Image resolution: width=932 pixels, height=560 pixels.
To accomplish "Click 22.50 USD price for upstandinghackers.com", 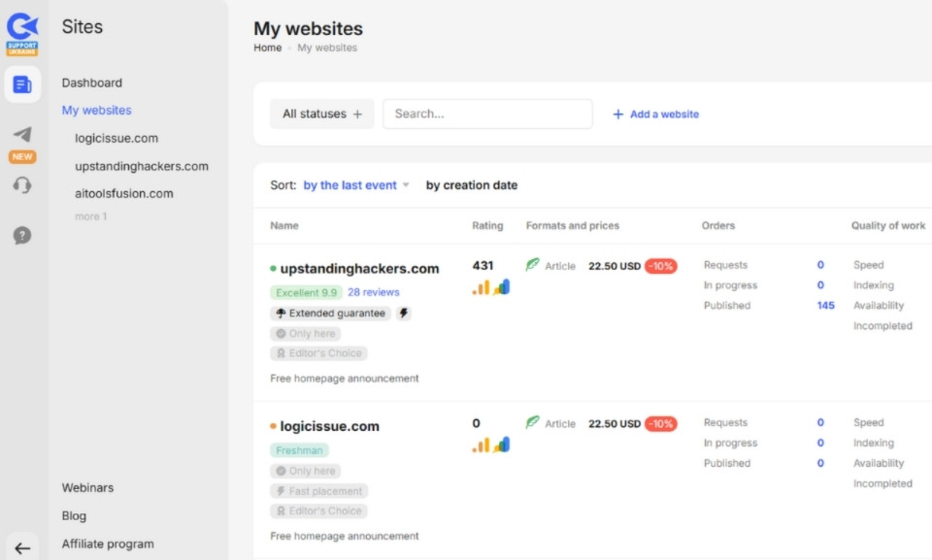I will pos(615,266).
